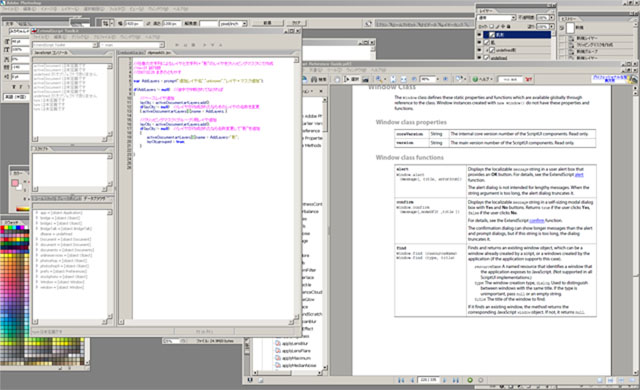Select the JavaScript console tab
This screenshot has width=640, height=390.
[51, 53]
